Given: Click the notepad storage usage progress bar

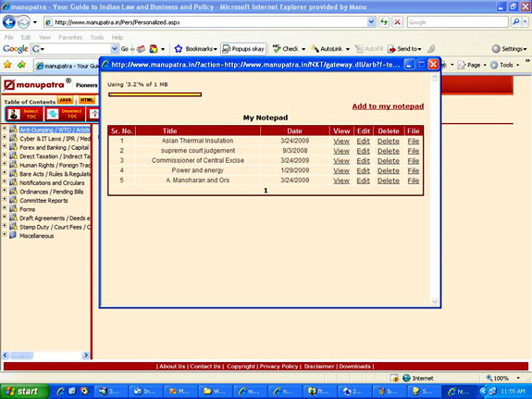Looking at the screenshot, I should [x=155, y=94].
